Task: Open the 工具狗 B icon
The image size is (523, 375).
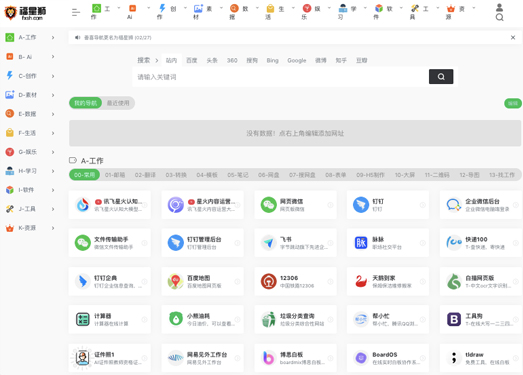Action: [454, 320]
